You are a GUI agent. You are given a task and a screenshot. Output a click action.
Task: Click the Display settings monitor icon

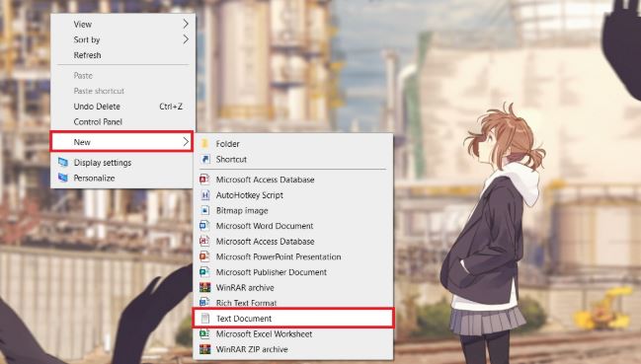click(63, 163)
